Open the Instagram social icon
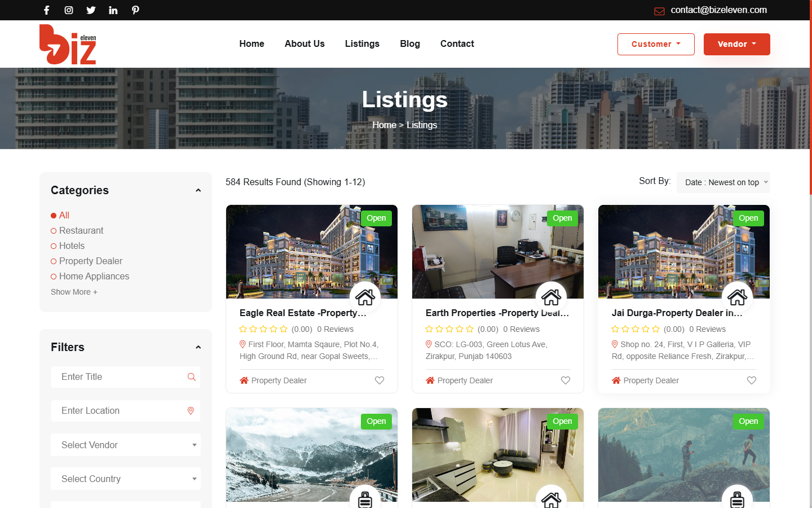The height and width of the screenshot is (508, 812). pos(69,10)
